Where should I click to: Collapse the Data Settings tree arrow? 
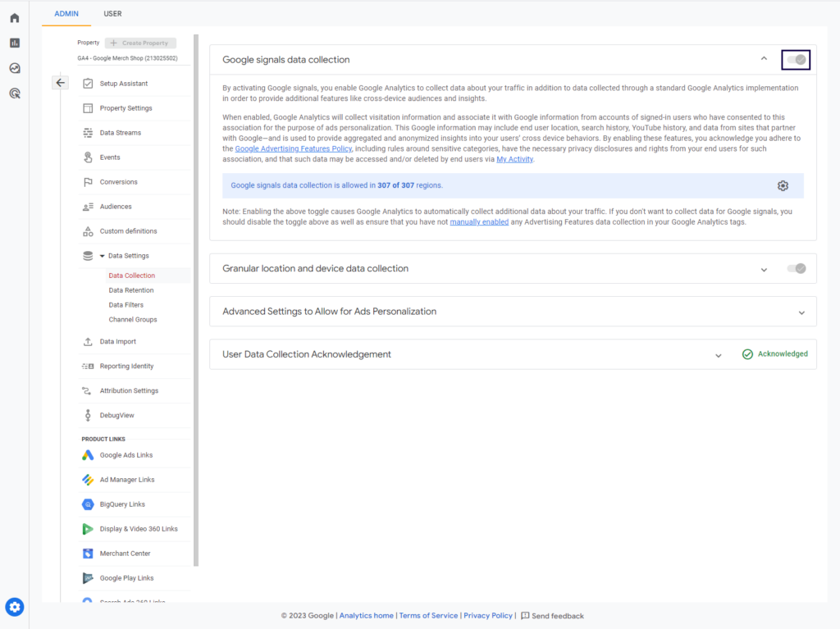click(103, 256)
